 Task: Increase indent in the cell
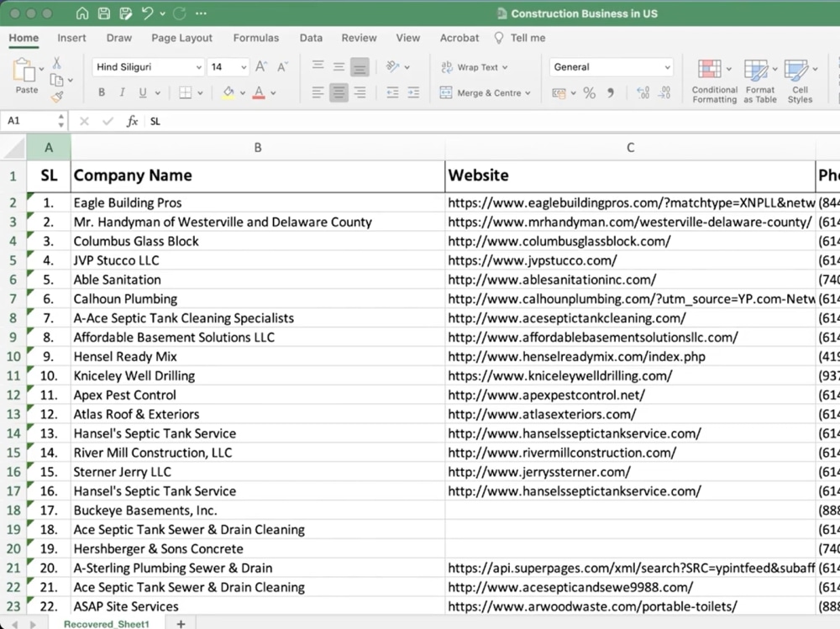coord(413,92)
